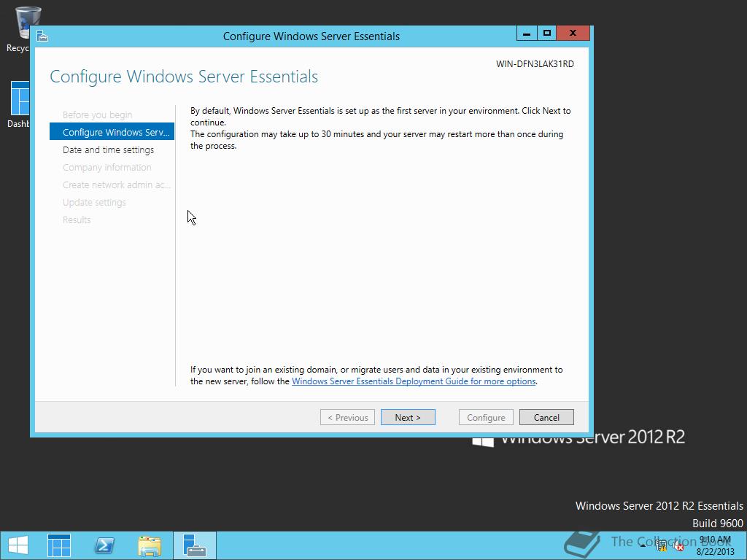Image resolution: width=747 pixels, height=560 pixels.
Task: Open File Explorer from taskbar
Action: click(x=150, y=545)
